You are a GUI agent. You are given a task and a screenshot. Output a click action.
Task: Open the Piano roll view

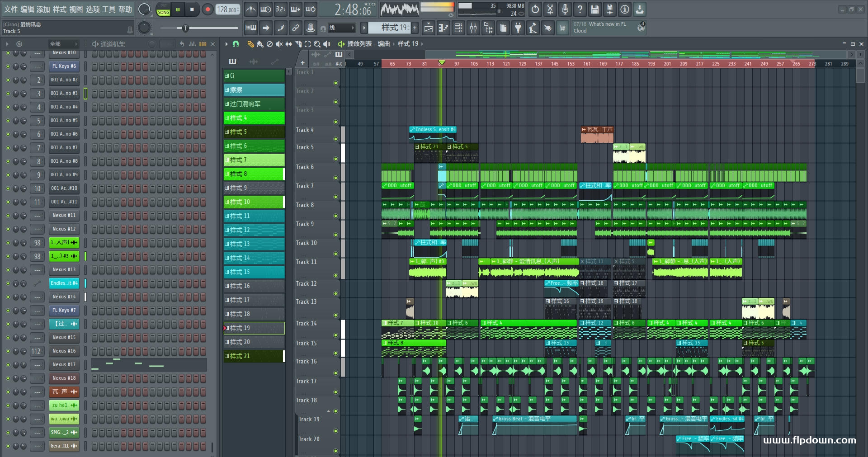(x=443, y=28)
